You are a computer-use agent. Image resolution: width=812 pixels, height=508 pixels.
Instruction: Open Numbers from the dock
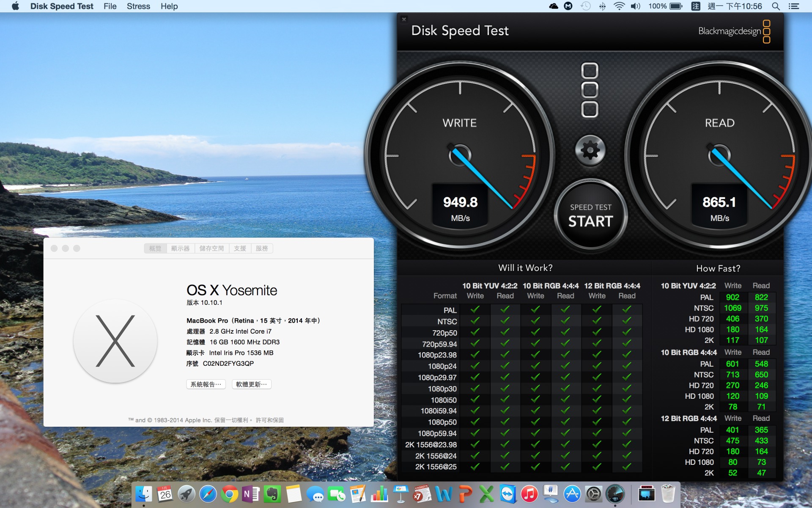379,494
